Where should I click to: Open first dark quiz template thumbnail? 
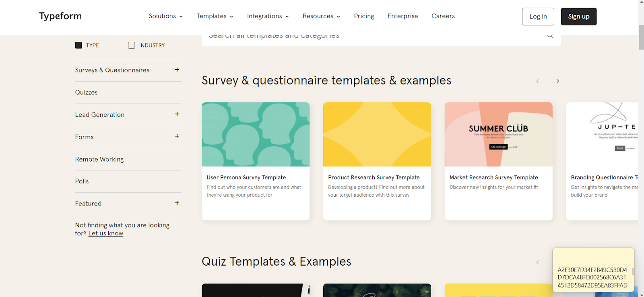pyautogui.click(x=256, y=290)
